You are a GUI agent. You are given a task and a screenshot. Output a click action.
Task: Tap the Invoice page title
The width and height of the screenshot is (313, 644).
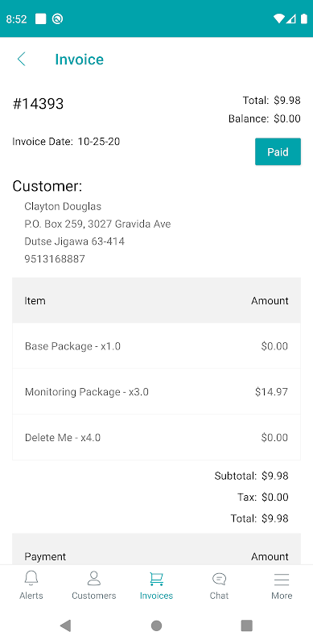coord(80,59)
